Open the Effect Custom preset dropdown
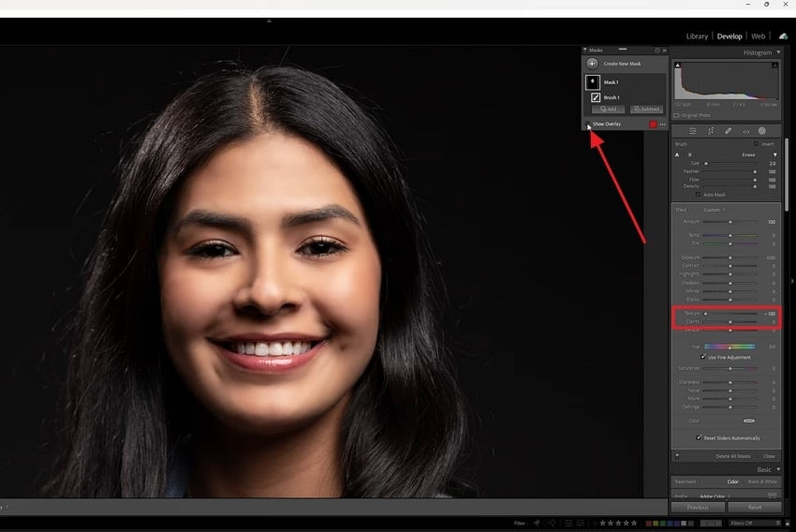The width and height of the screenshot is (796, 532). pos(714,210)
